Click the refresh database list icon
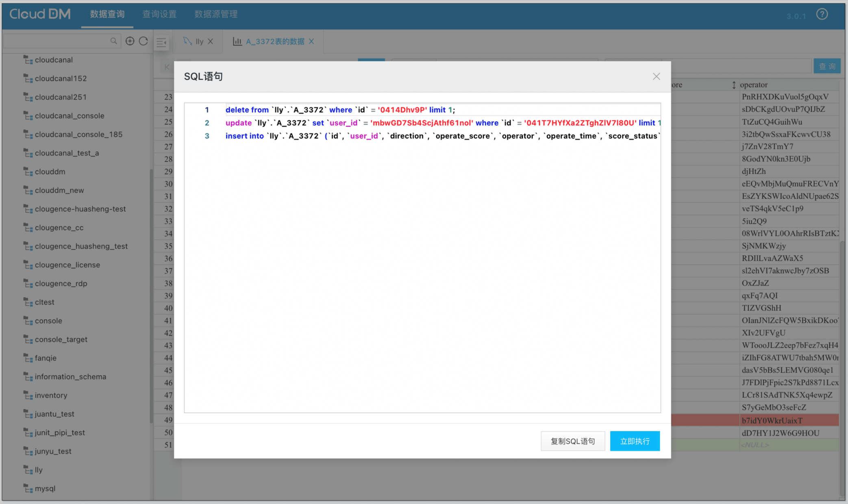This screenshot has width=848, height=504. 144,41
